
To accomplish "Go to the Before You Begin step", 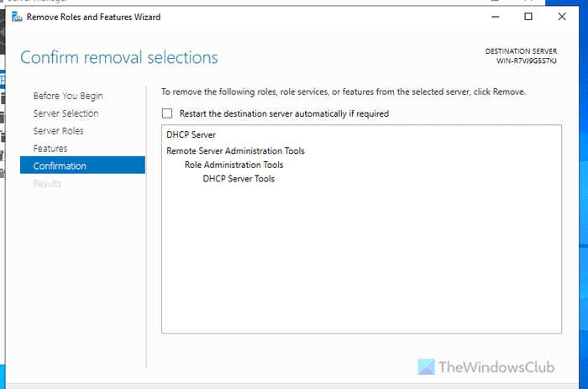I will 68,96.
